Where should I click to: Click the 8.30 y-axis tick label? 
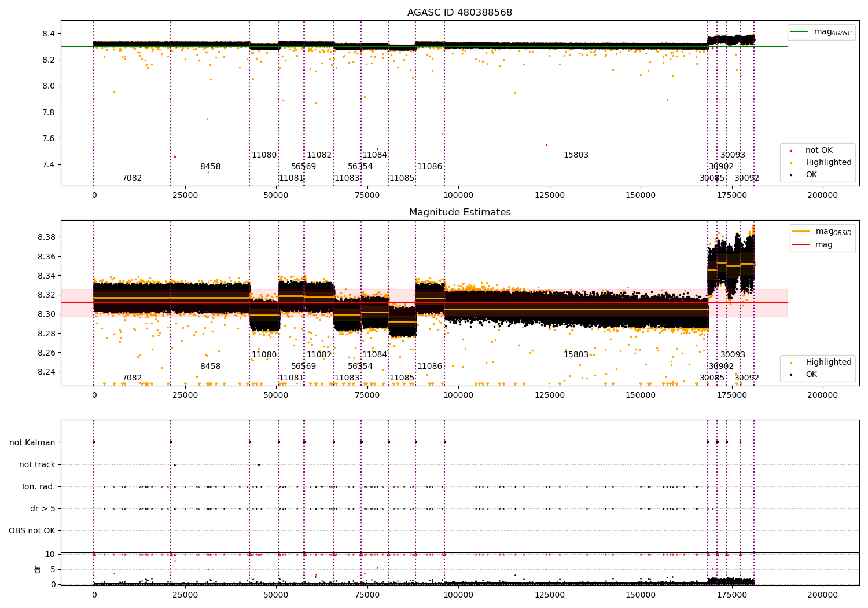(x=46, y=314)
